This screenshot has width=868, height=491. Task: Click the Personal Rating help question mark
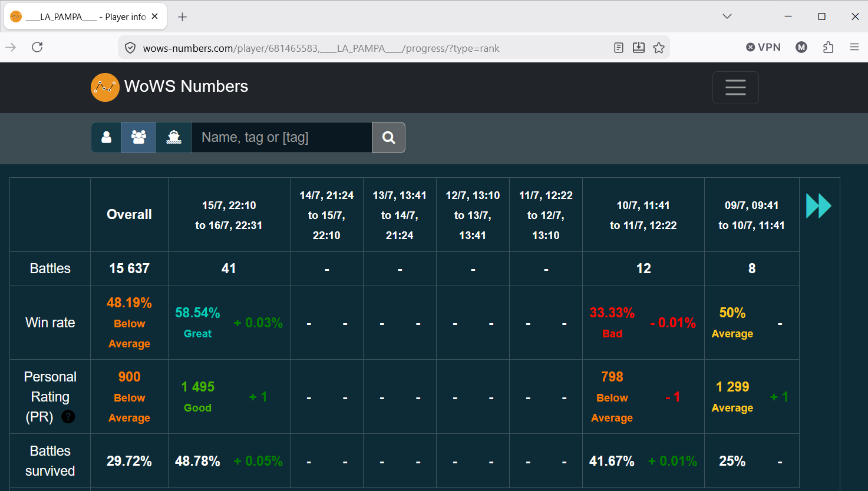(68, 417)
